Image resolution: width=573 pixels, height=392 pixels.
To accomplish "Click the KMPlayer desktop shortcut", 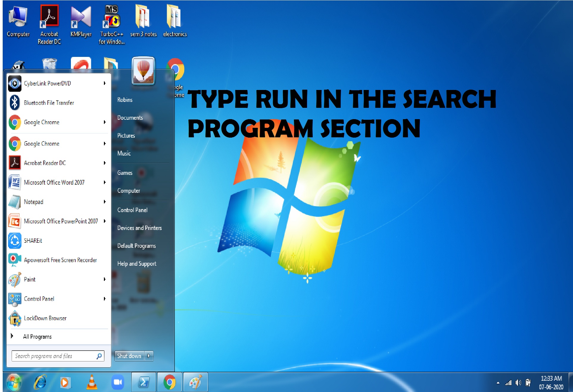I will (x=81, y=21).
